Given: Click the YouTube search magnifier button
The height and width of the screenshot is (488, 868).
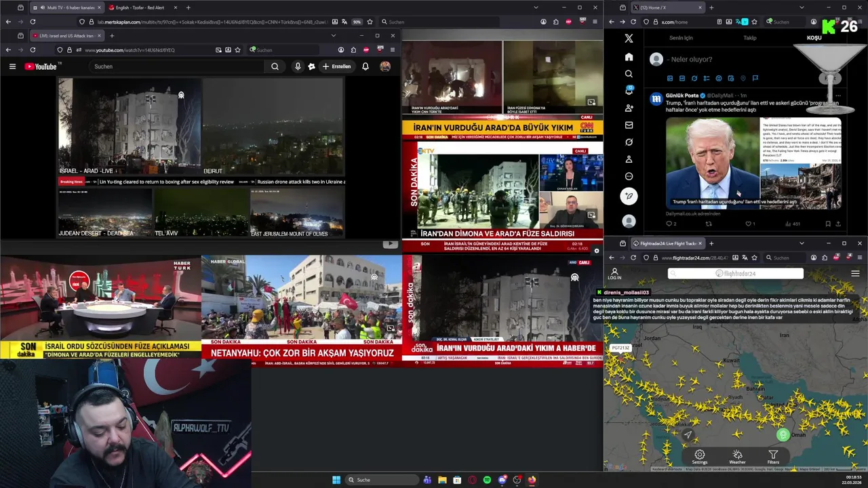Looking at the screenshot, I should (x=275, y=66).
